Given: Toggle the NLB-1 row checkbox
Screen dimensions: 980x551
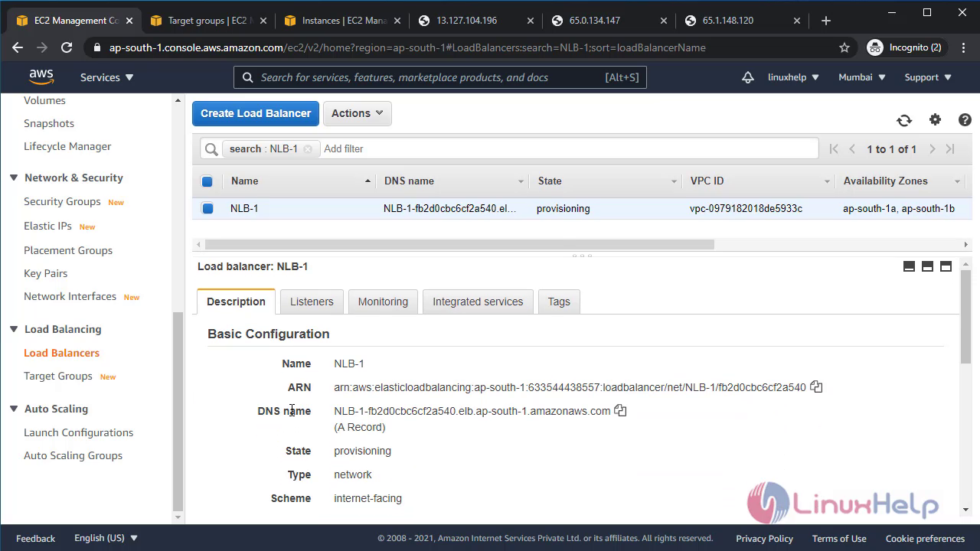Looking at the screenshot, I should click(x=207, y=208).
